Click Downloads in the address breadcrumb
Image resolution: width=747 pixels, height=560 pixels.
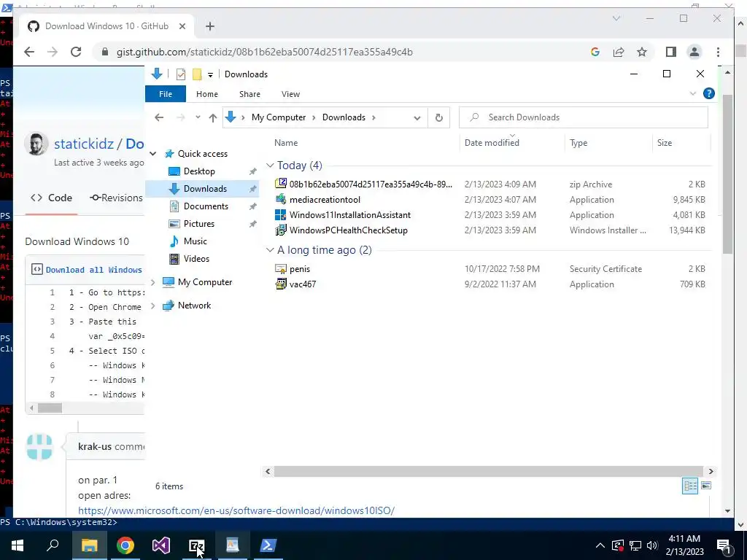click(x=344, y=117)
